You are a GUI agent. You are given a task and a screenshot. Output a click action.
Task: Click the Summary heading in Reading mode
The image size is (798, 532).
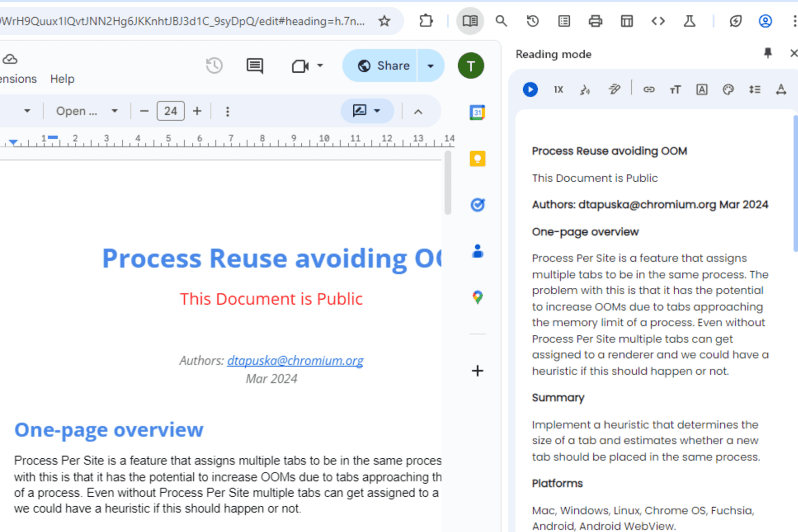point(558,397)
